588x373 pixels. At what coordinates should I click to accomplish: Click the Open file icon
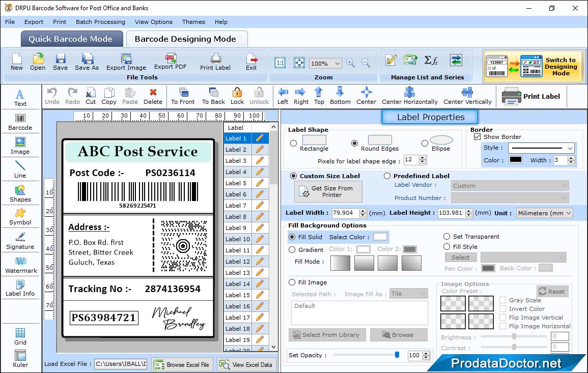(x=38, y=62)
